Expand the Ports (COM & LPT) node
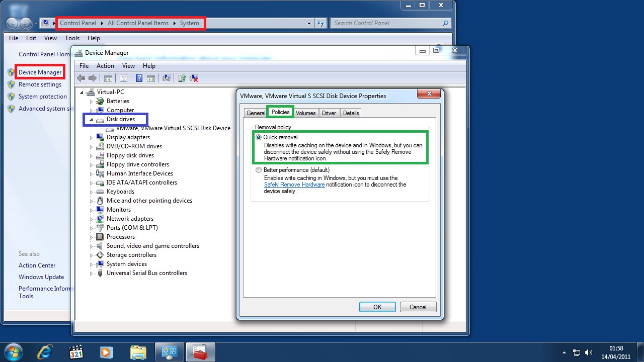The image size is (644, 362). [x=92, y=228]
